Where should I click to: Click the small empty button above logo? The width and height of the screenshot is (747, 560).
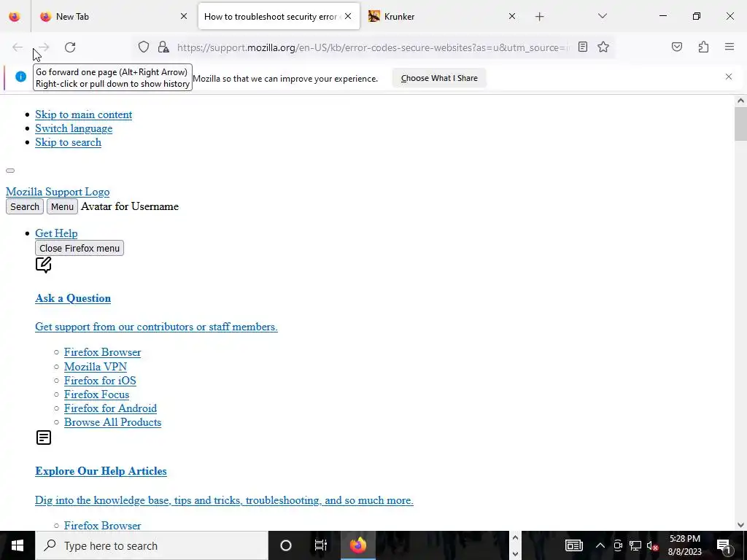pyautogui.click(x=10, y=171)
